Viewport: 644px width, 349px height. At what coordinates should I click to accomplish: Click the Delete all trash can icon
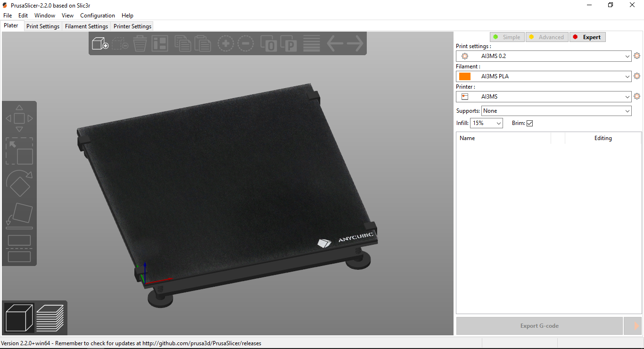coord(140,44)
